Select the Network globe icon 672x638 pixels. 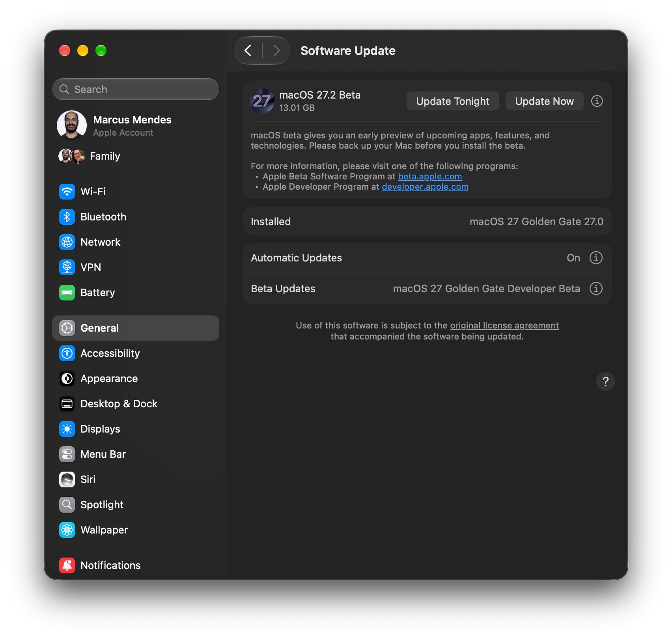(67, 242)
